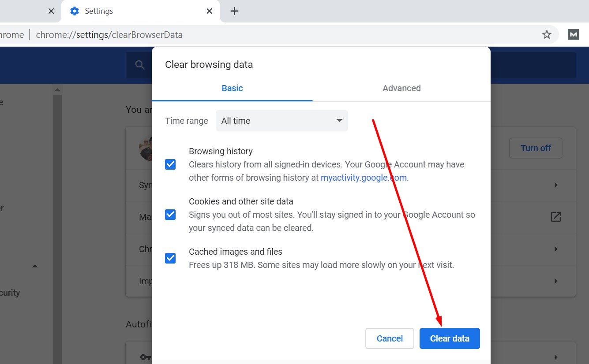Click the profile avatar picture

[146, 149]
